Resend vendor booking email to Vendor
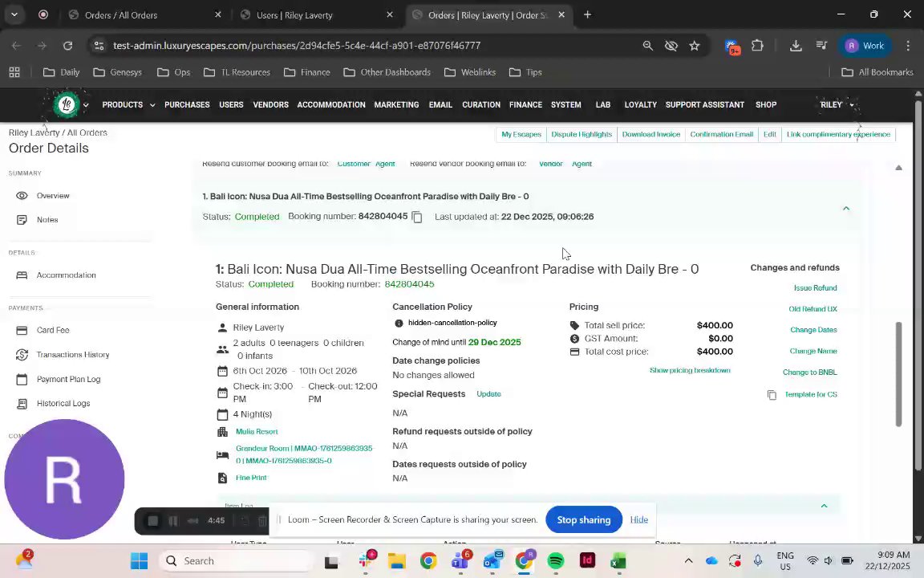Image resolution: width=924 pixels, height=578 pixels. [551, 164]
